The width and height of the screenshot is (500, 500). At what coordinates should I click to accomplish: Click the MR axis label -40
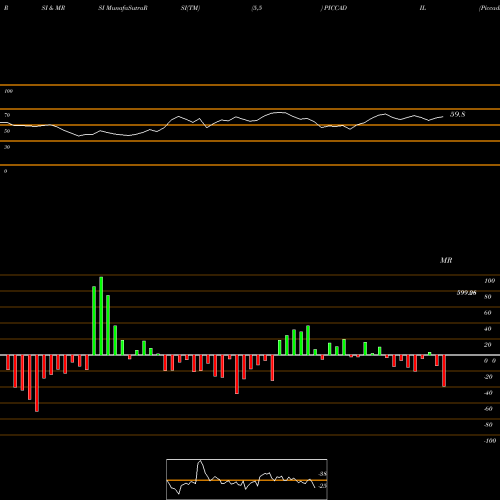(x=488, y=393)
